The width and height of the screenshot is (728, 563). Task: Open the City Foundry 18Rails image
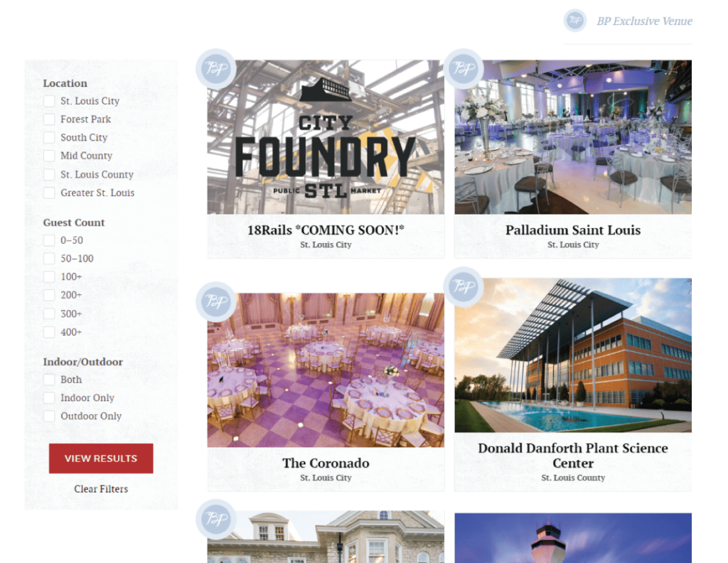326,137
